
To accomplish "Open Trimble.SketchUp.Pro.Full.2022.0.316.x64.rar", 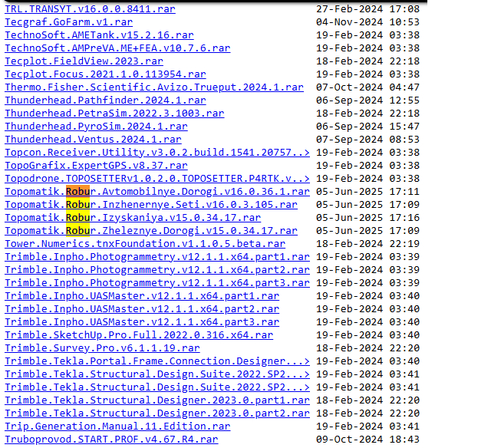I will coord(139,335).
